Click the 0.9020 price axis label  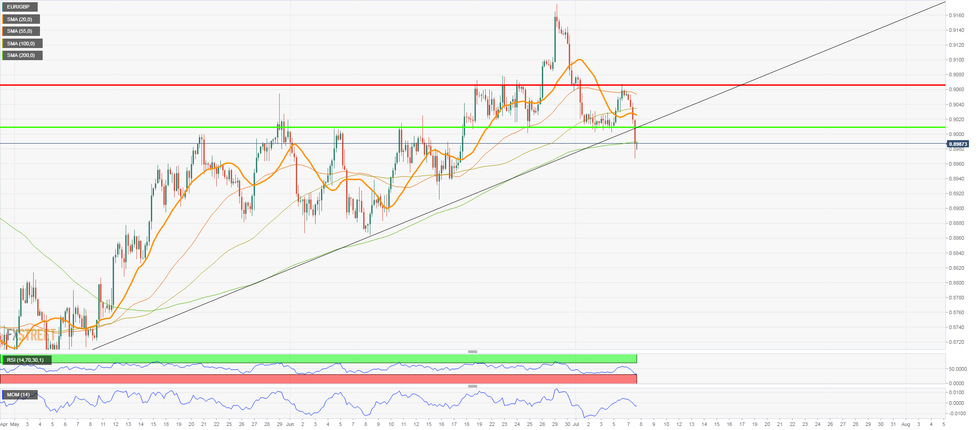point(956,119)
